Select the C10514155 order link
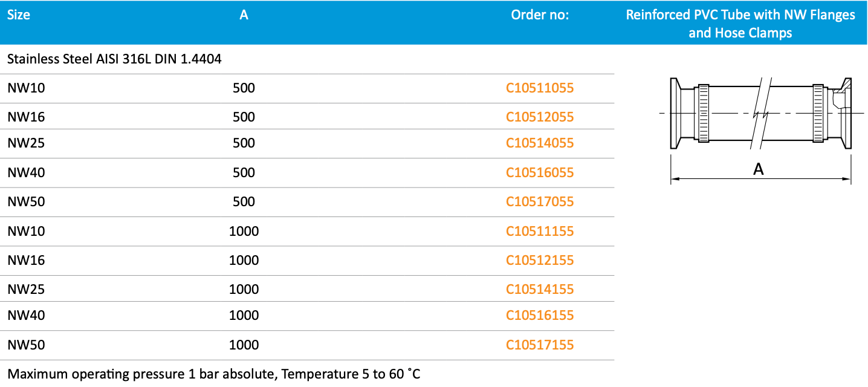Screen dimensions: 868x387 [540, 289]
